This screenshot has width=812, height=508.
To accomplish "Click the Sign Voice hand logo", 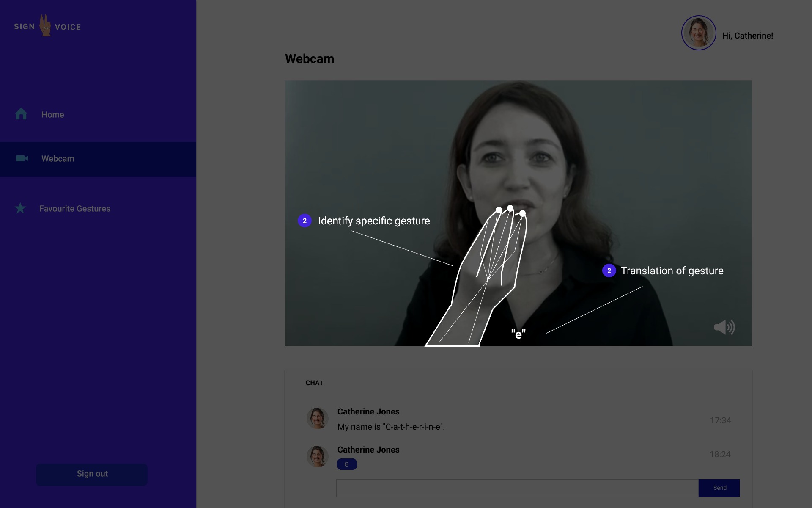I will click(46, 26).
